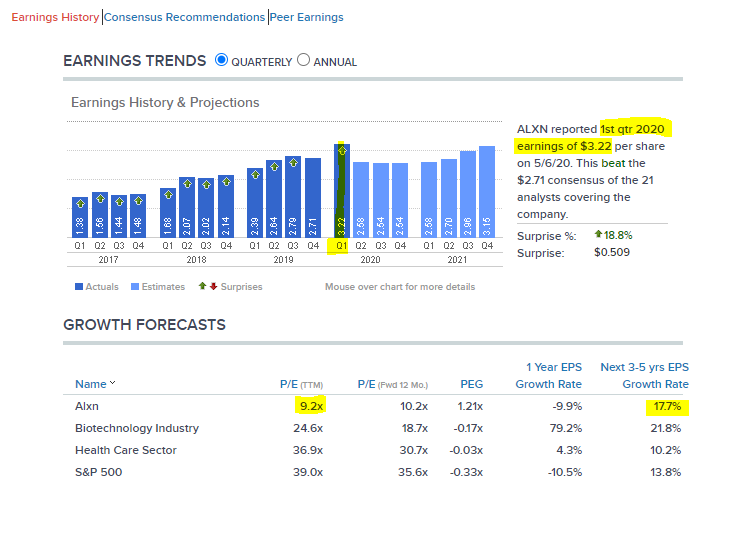
Task: Click Alxn P/E value 9.2x
Action: click(311, 406)
